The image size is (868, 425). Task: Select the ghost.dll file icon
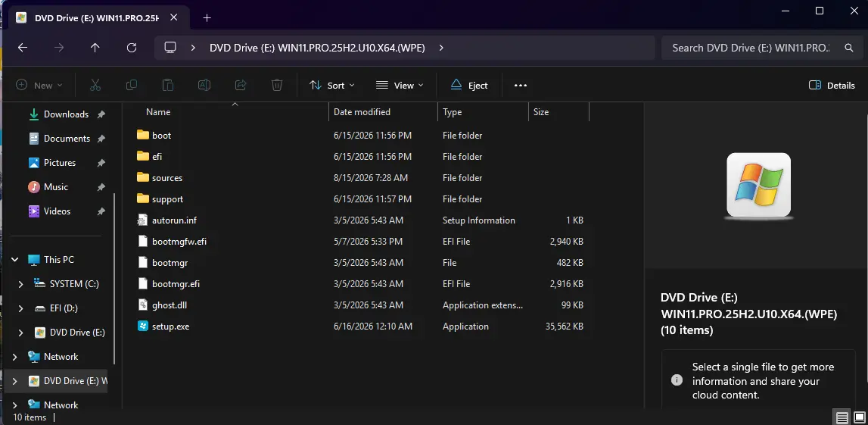pyautogui.click(x=143, y=305)
